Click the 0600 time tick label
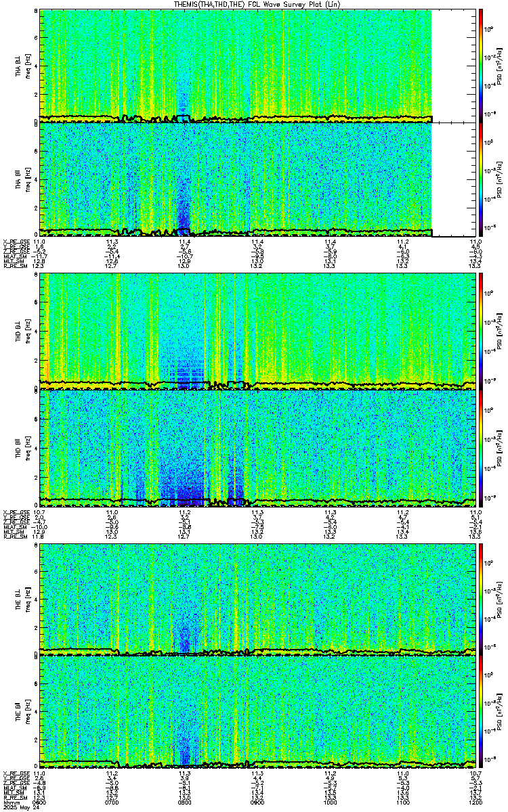 39,803
